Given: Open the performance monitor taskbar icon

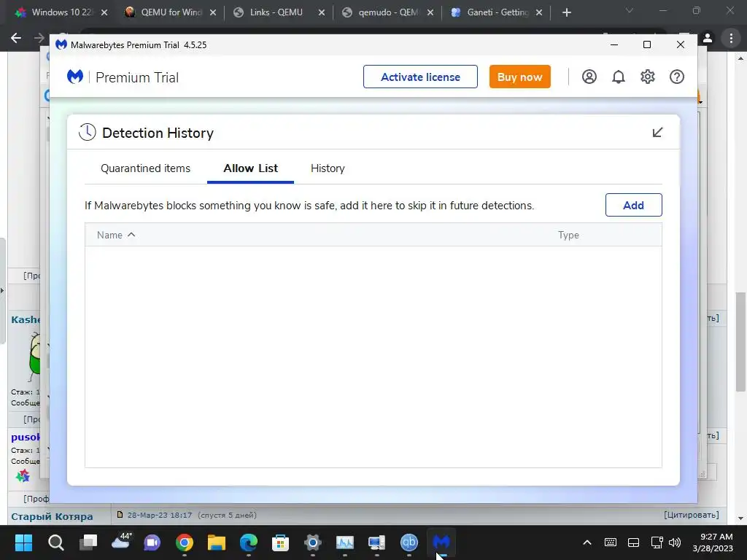Looking at the screenshot, I should (345, 542).
